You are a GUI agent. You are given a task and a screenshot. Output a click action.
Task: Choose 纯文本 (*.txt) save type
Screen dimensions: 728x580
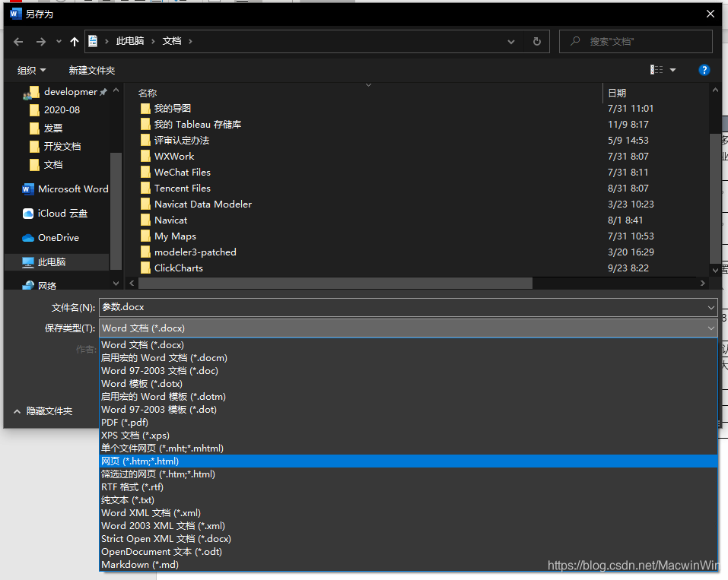(409, 500)
